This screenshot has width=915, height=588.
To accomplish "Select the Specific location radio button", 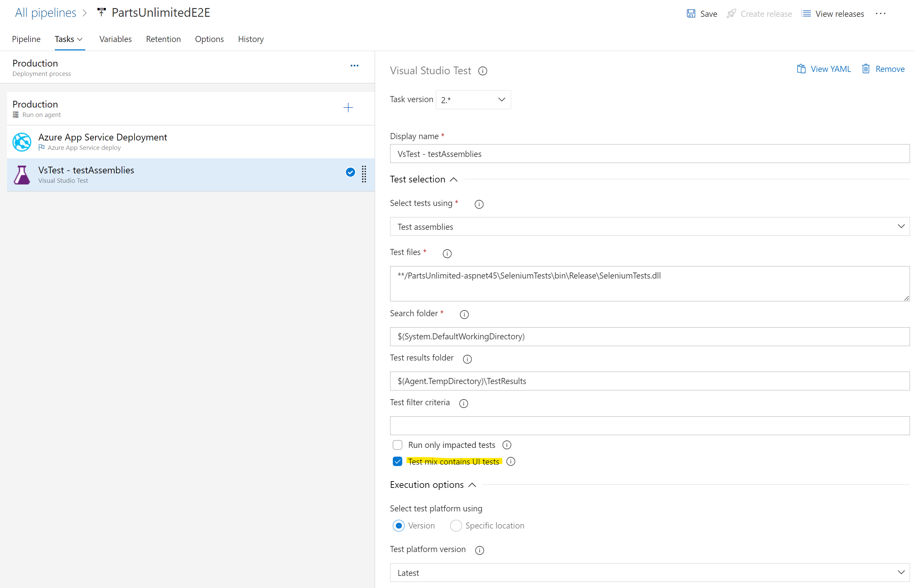I will (x=456, y=526).
